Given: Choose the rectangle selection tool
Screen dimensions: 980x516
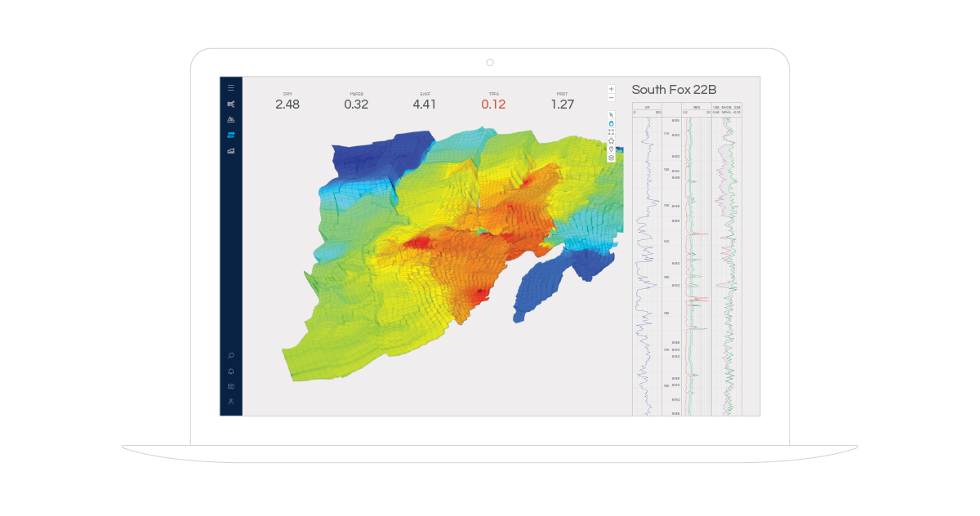Looking at the screenshot, I should 611,131.
